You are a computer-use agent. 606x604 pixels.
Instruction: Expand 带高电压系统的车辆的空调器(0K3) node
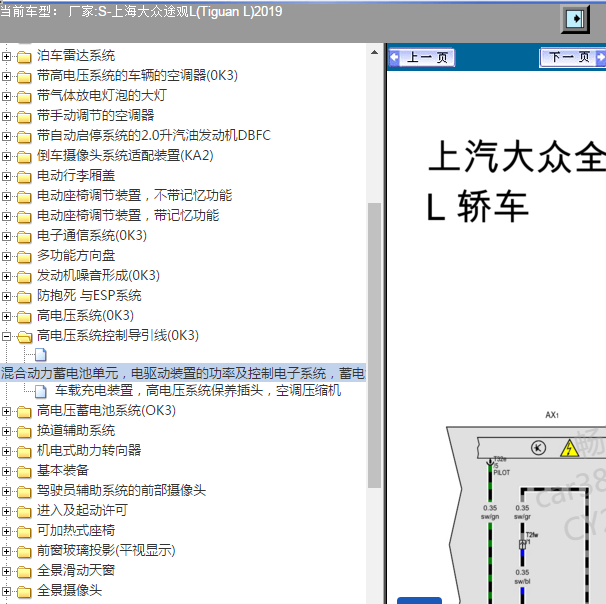(6, 76)
